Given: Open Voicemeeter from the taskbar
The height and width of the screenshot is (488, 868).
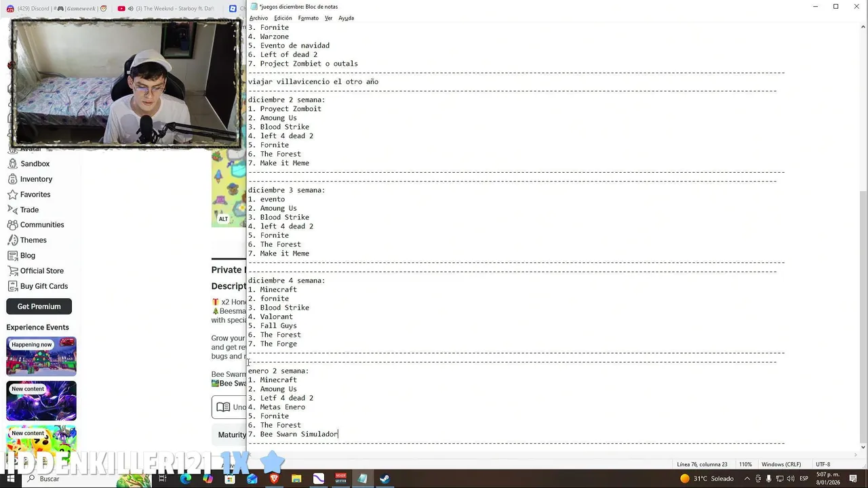Looking at the screenshot, I should tap(340, 479).
